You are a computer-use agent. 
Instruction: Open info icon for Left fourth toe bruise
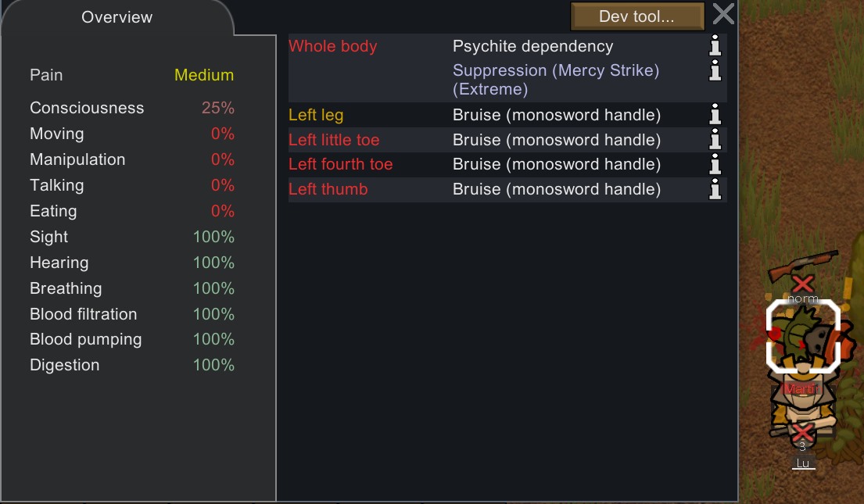[715, 164]
